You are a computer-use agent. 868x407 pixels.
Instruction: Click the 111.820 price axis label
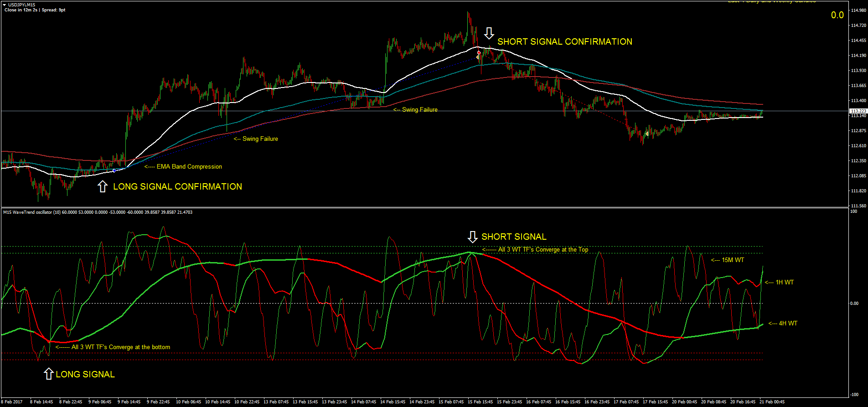tap(858, 191)
